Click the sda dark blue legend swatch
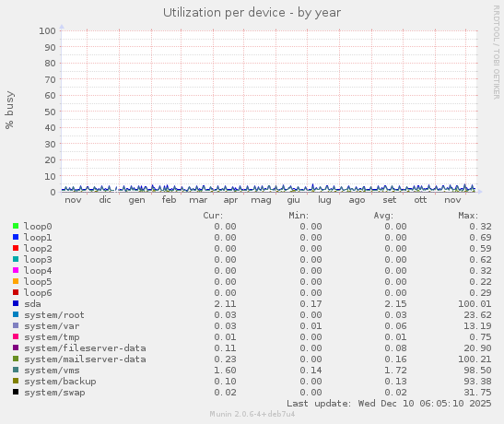The width and height of the screenshot is (504, 424). pyautogui.click(x=16, y=303)
